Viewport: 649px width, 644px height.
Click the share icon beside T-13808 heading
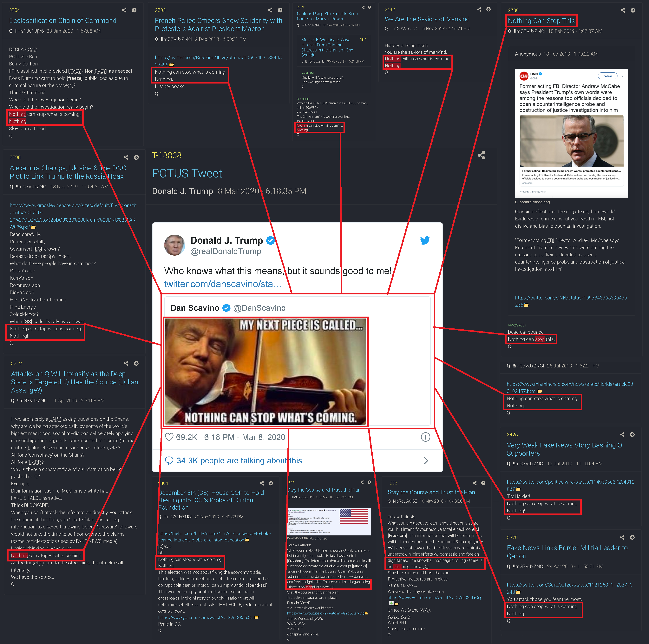click(481, 155)
